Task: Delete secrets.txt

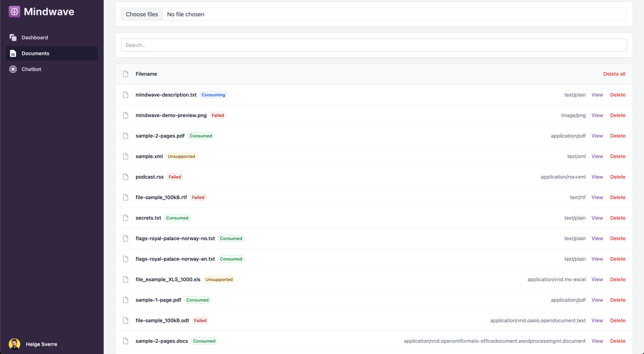Action: 618,218
